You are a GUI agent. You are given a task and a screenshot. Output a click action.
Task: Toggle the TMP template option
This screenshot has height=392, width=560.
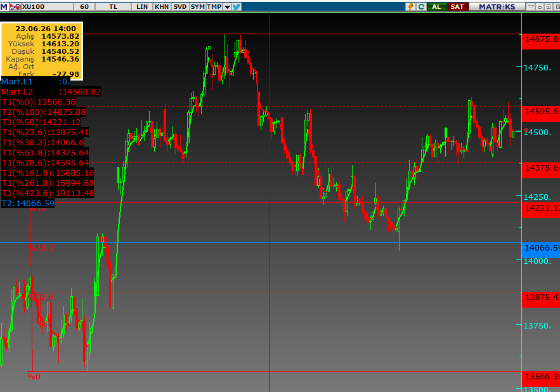click(214, 6)
